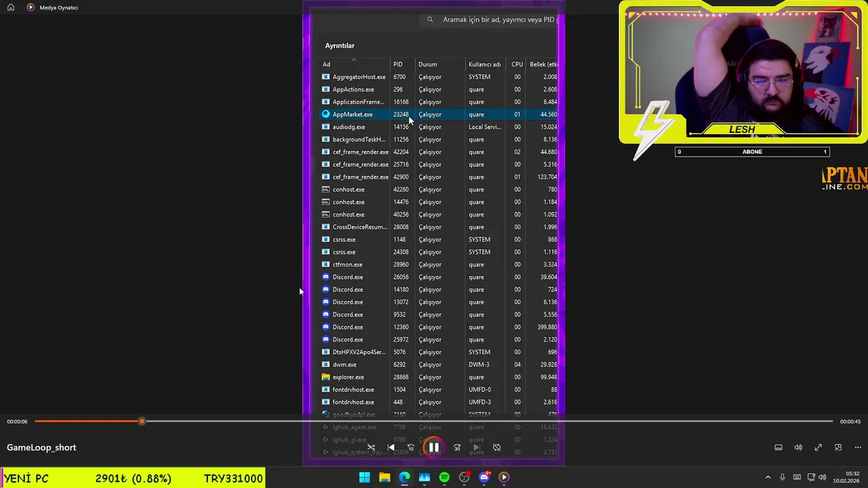868x488 pixels.
Task: Click the LESH name label on webcam
Action: click(742, 129)
